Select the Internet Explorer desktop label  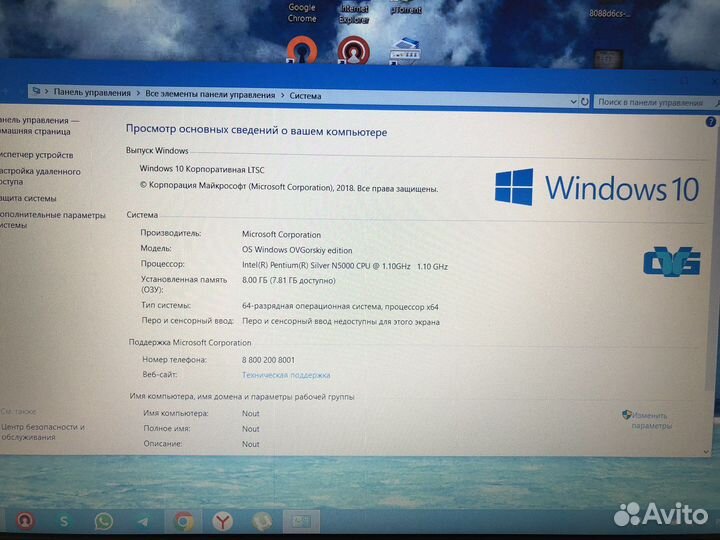click(354, 14)
